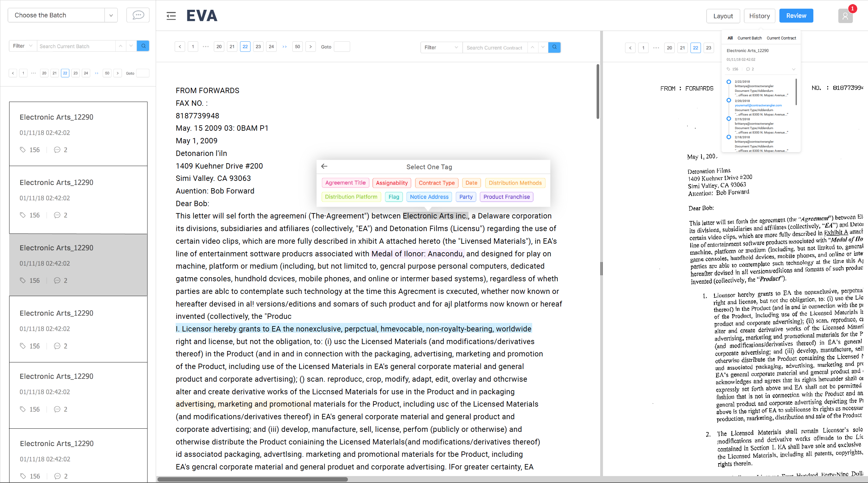
Task: Select page 23 in center pagination
Action: pyautogui.click(x=258, y=47)
